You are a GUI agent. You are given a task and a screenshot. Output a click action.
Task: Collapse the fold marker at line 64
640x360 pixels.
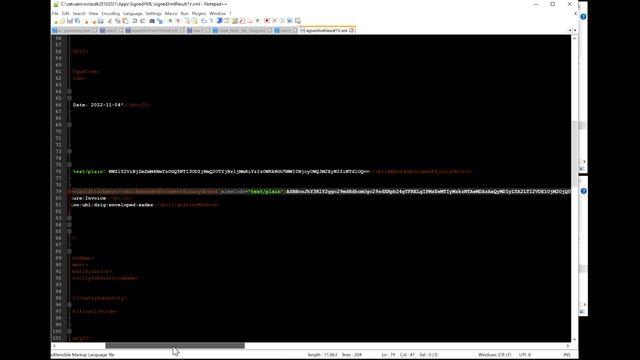pyautogui.click(x=69, y=91)
